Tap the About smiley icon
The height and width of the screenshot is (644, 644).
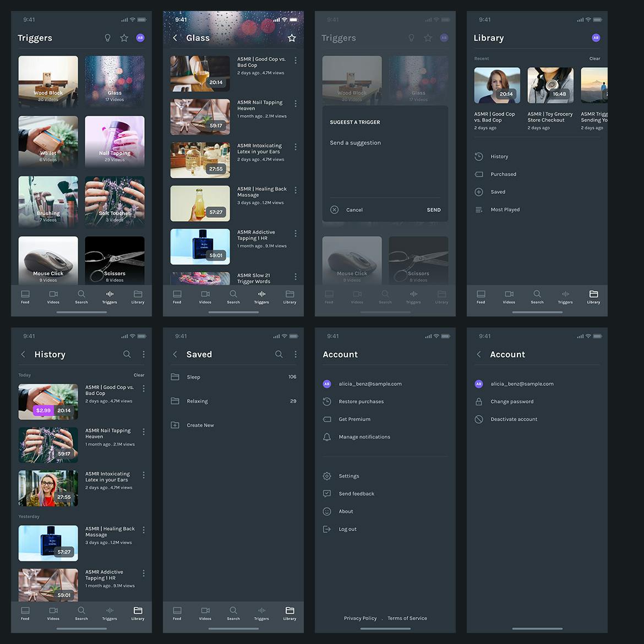(x=327, y=511)
